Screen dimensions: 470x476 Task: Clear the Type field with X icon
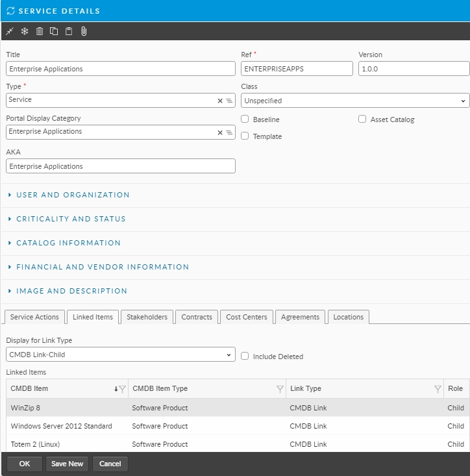coord(220,101)
